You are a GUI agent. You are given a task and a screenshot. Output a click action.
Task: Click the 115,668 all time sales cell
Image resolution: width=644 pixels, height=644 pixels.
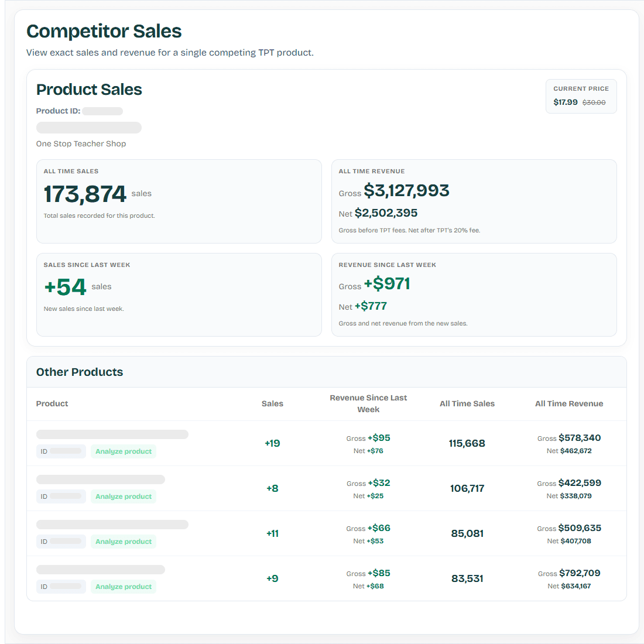467,443
